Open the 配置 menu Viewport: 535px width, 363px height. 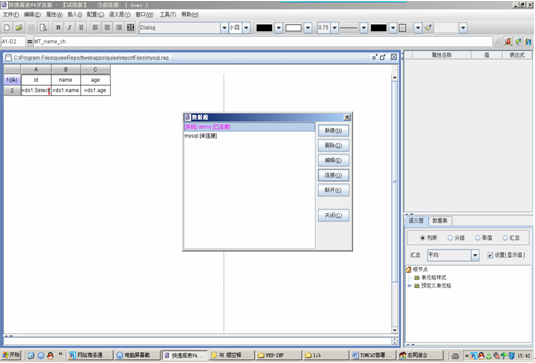(x=95, y=14)
